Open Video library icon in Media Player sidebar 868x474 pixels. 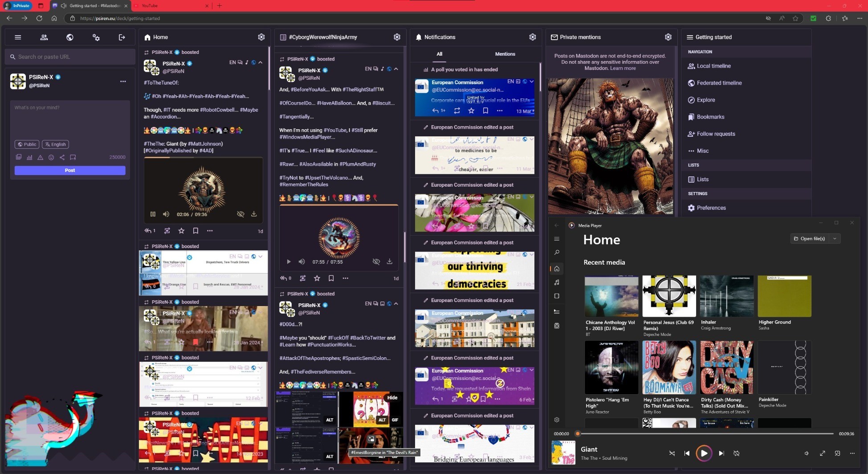pos(557,296)
